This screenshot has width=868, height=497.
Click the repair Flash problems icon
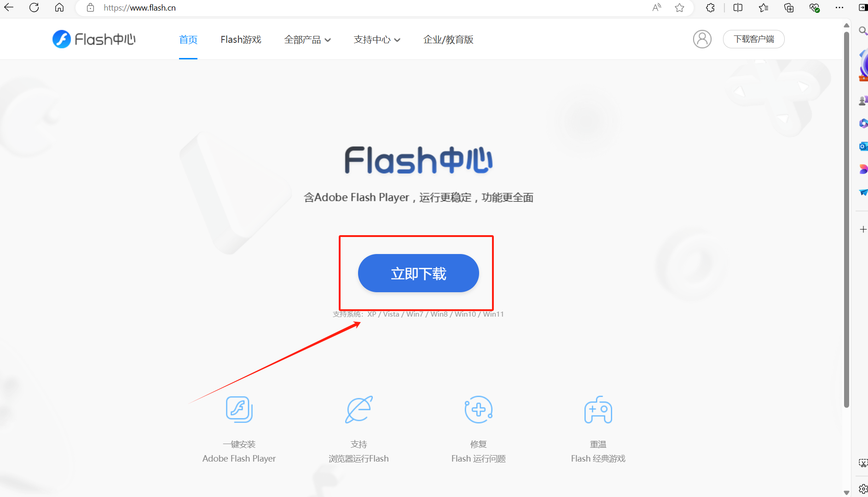point(479,409)
